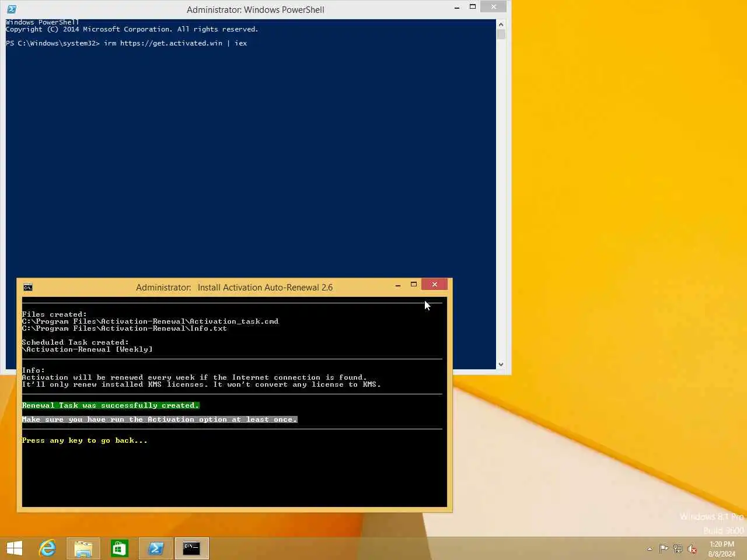Select the Command Prompt taskbar icon
747x560 pixels.
coord(192,548)
